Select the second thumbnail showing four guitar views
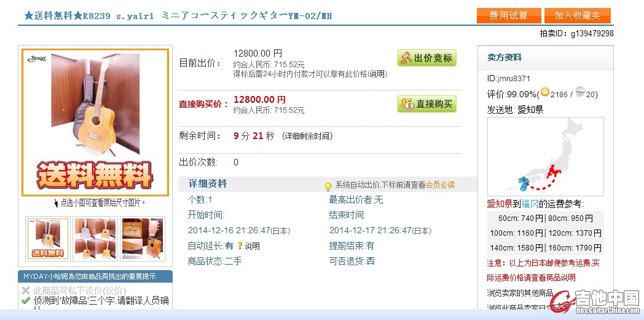Screen dimensions: 644x320 pos(95,239)
